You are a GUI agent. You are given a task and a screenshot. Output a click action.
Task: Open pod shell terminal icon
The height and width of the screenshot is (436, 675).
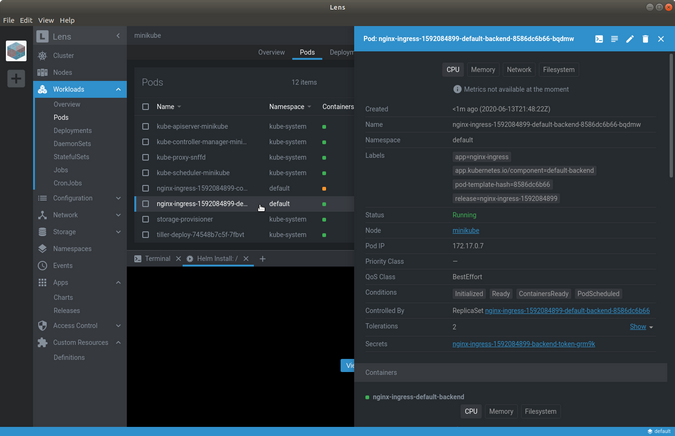[599, 39]
